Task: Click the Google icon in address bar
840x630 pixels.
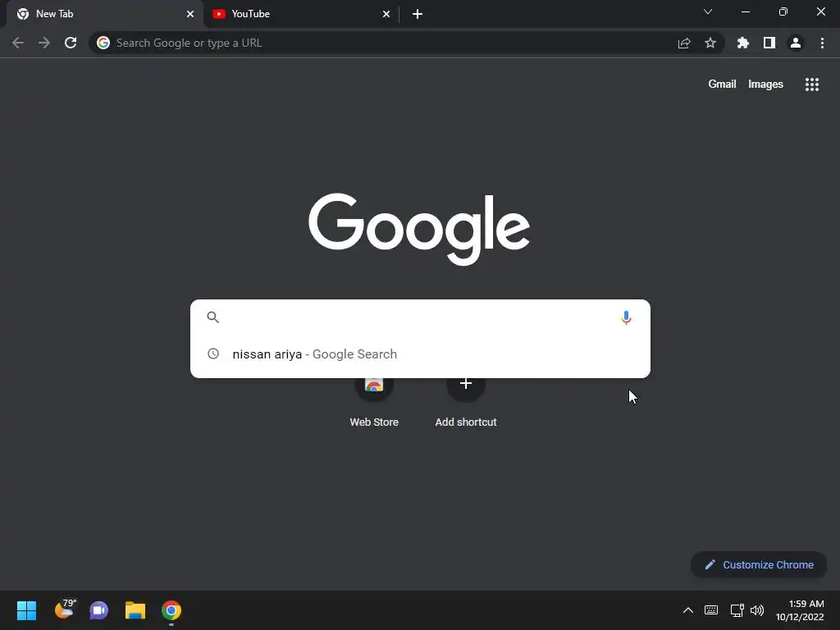Action: pyautogui.click(x=103, y=43)
